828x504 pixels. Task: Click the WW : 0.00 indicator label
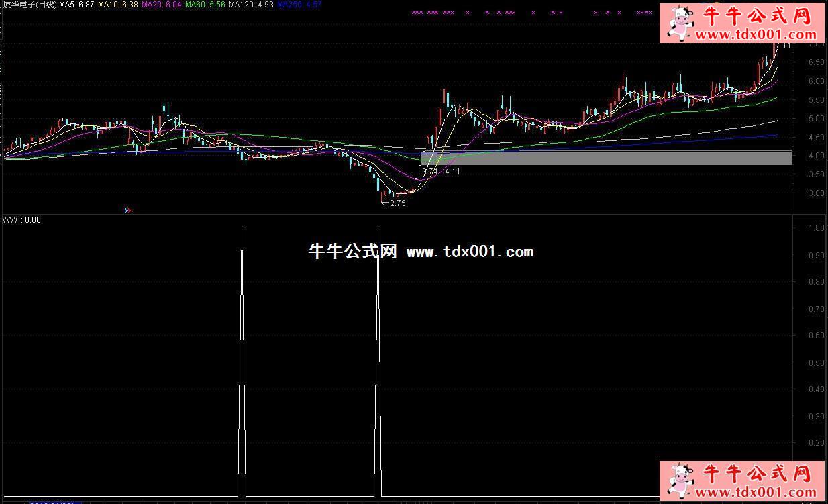click(x=21, y=219)
